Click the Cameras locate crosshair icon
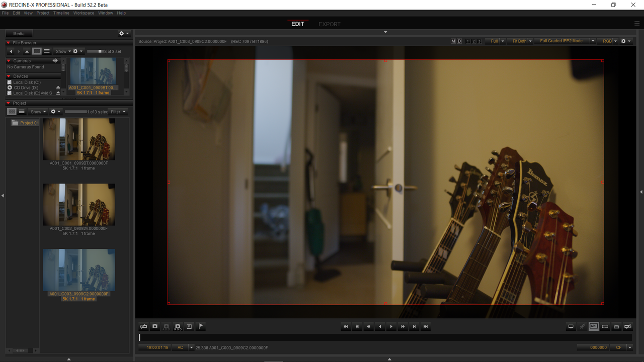 (55, 61)
